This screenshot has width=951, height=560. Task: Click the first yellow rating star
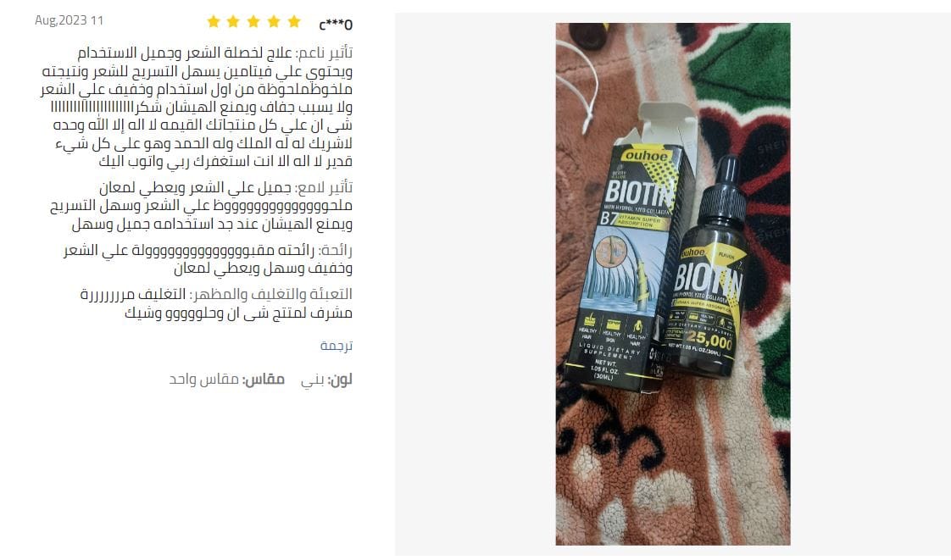[x=214, y=22]
